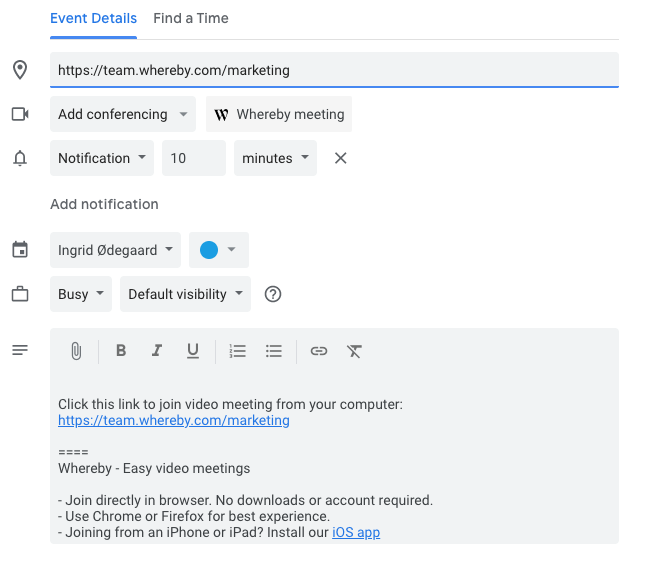
Task: Click the remove formatting icon
Action: coord(354,351)
